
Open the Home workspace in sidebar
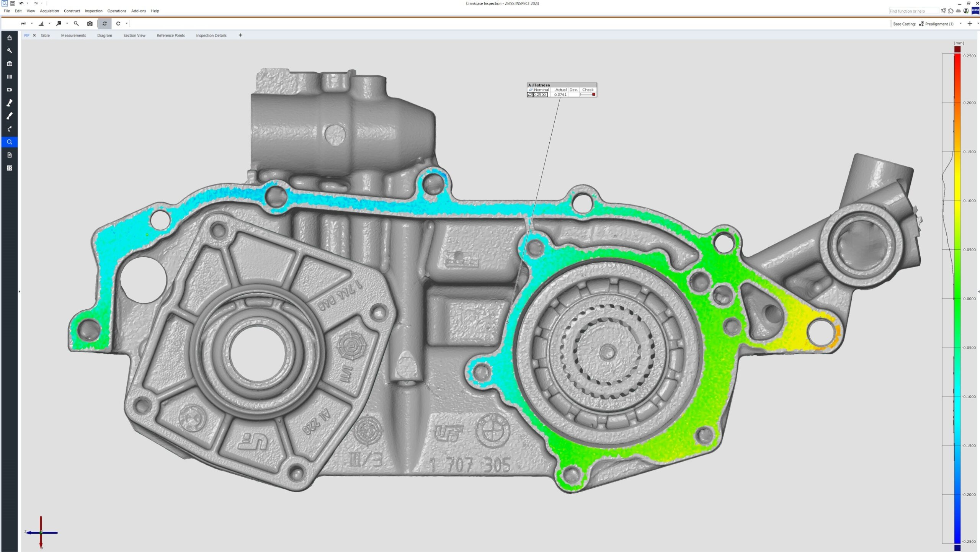click(x=10, y=38)
